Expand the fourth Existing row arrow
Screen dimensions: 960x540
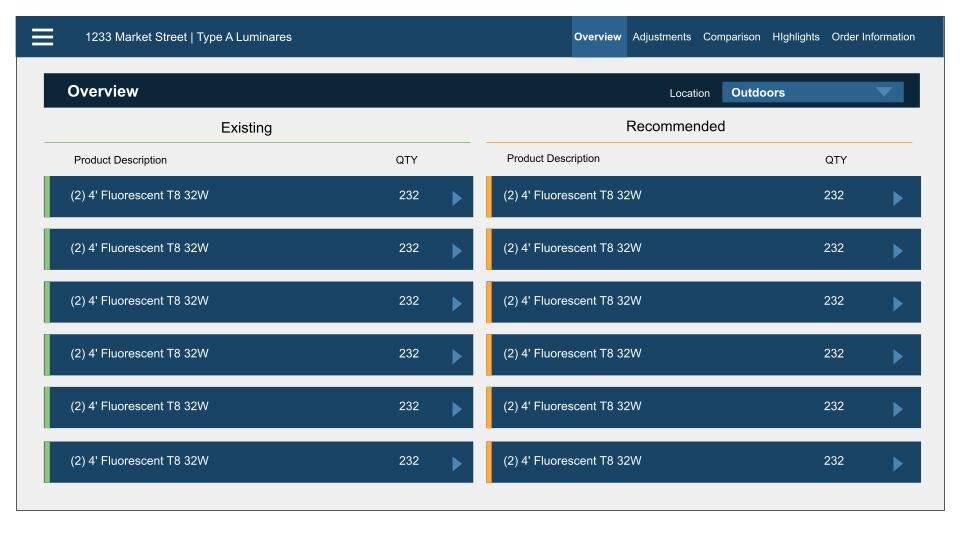pyautogui.click(x=457, y=356)
